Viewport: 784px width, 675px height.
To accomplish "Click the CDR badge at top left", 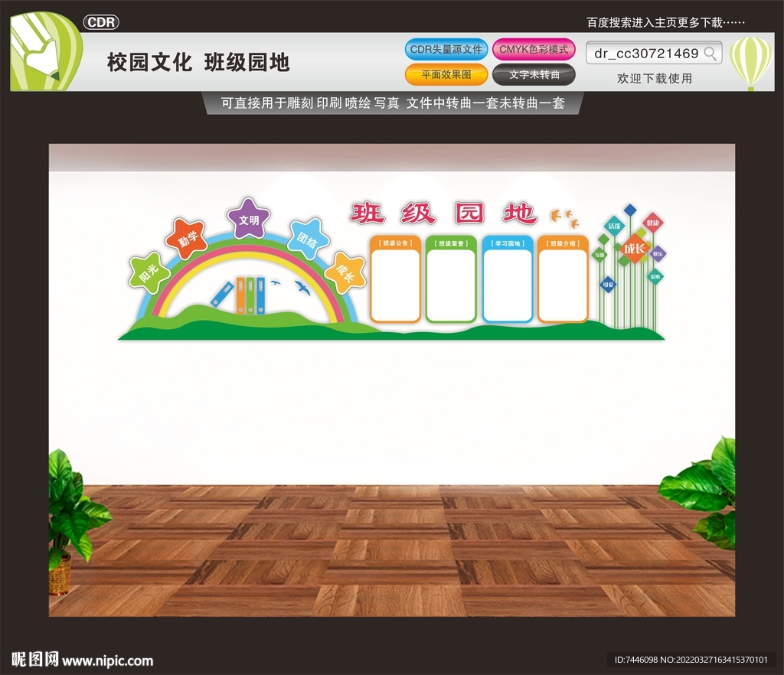I will (103, 21).
